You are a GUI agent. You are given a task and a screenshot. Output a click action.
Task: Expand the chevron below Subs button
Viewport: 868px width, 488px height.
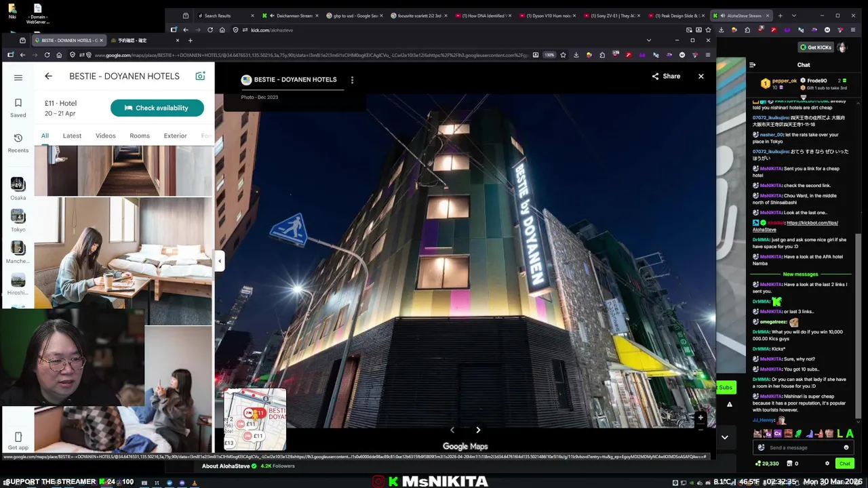724,437
